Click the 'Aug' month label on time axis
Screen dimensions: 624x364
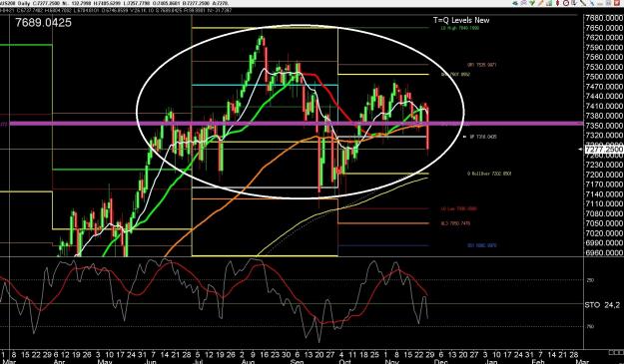248,362
